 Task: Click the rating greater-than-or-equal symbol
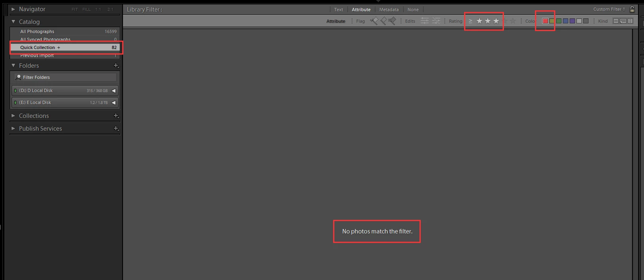(x=470, y=21)
